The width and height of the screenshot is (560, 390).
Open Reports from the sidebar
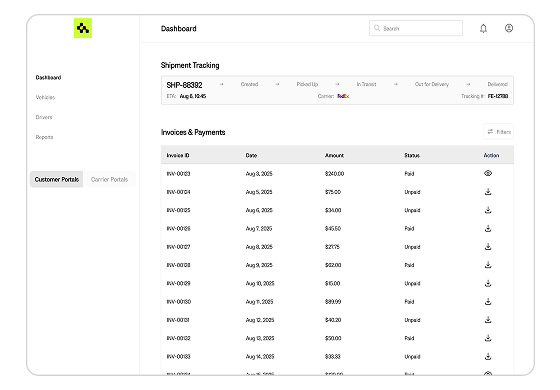pyautogui.click(x=44, y=137)
